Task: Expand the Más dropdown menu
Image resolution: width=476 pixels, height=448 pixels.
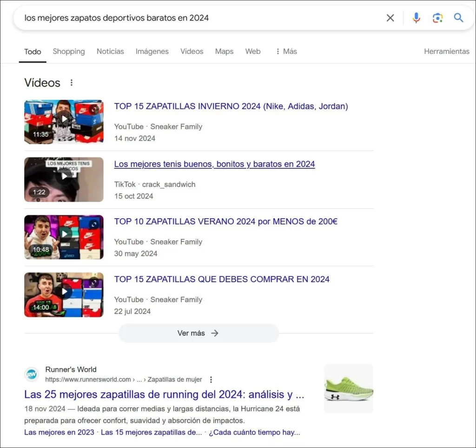Action: click(x=286, y=51)
